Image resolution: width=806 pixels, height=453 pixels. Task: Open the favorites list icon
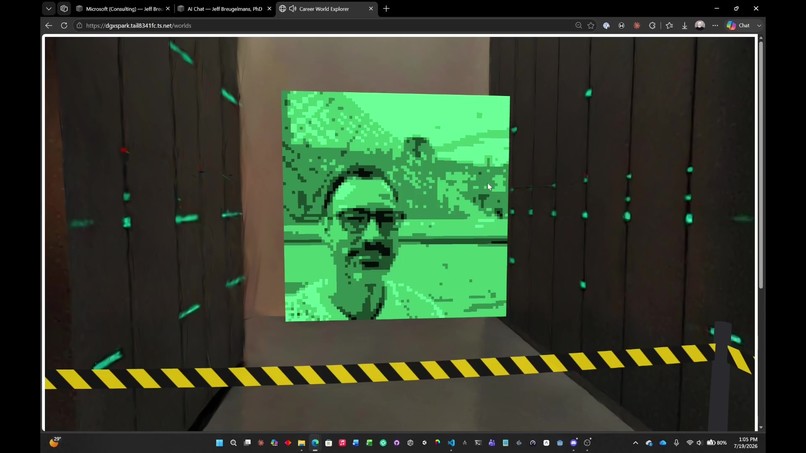pyautogui.click(x=669, y=25)
